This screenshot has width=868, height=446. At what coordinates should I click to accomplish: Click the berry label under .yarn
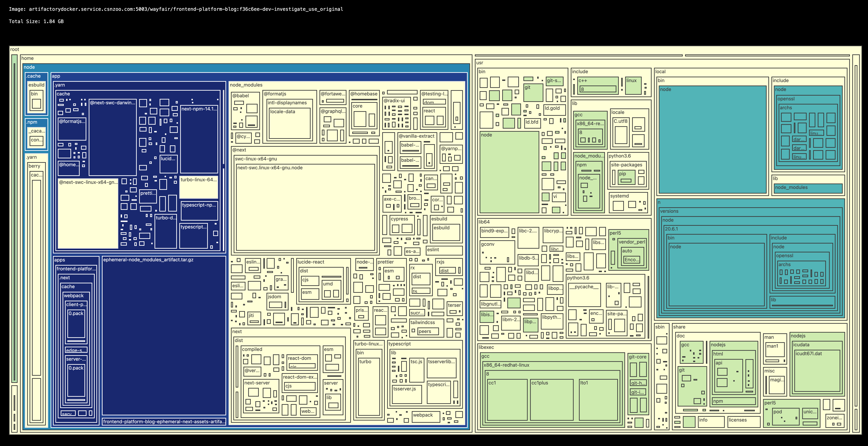pos(34,166)
